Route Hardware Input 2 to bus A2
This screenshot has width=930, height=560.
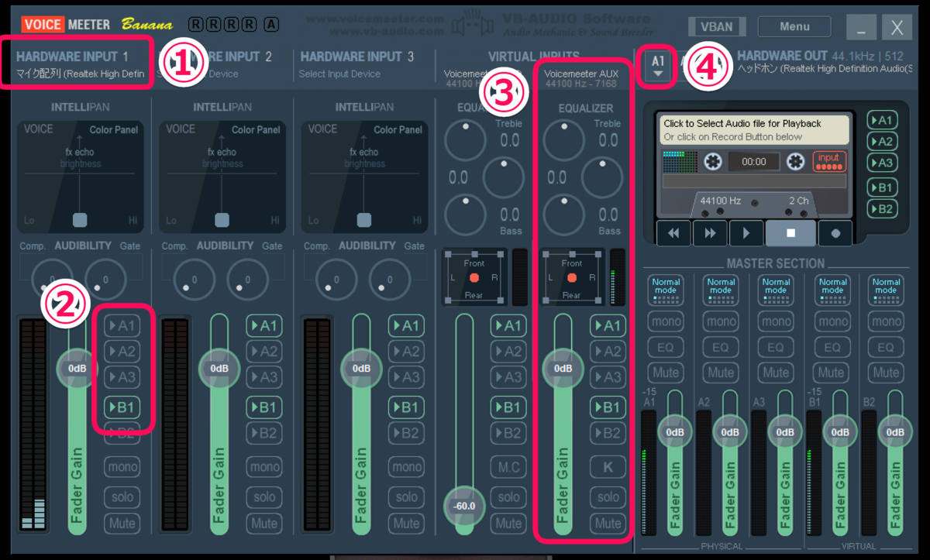click(264, 352)
